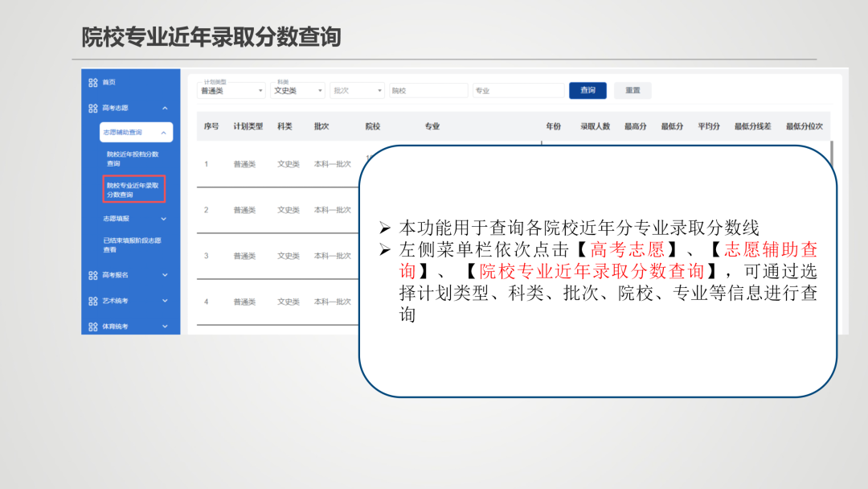Expand the 高考报名 section chevron
The height and width of the screenshot is (489, 868).
click(x=165, y=275)
